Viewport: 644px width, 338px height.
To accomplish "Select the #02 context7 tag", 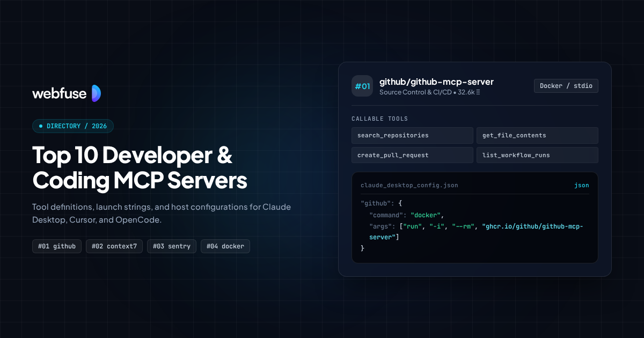I will pyautogui.click(x=114, y=246).
